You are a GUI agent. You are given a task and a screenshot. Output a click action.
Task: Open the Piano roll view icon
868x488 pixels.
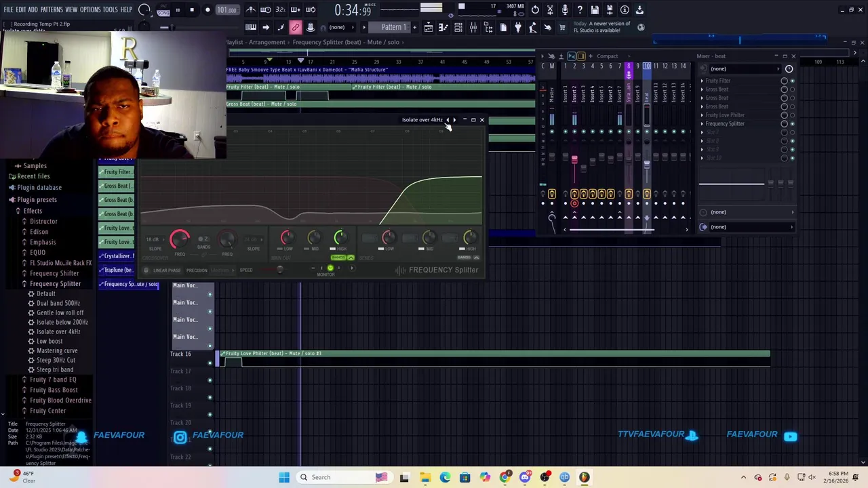(443, 27)
